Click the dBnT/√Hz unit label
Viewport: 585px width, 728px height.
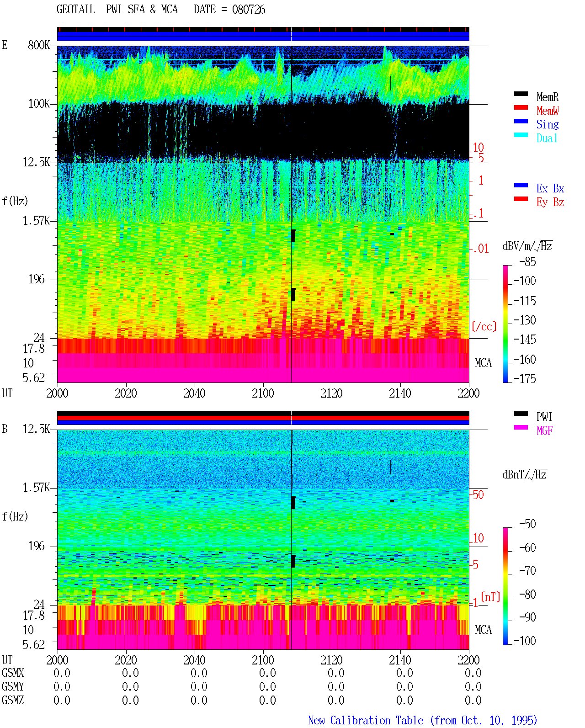[x=525, y=474]
